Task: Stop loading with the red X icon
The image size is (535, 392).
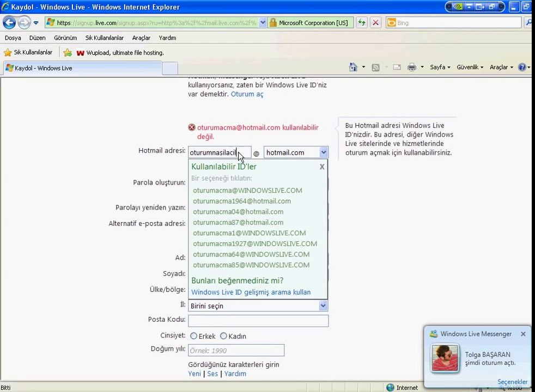Action: point(376,23)
